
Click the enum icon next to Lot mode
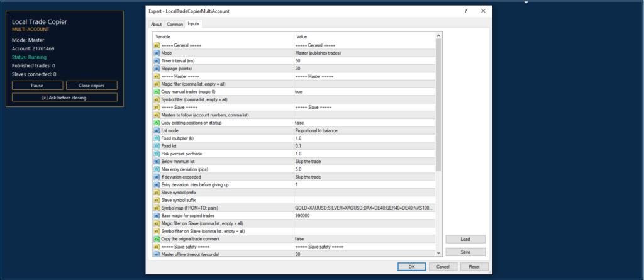pos(157,130)
